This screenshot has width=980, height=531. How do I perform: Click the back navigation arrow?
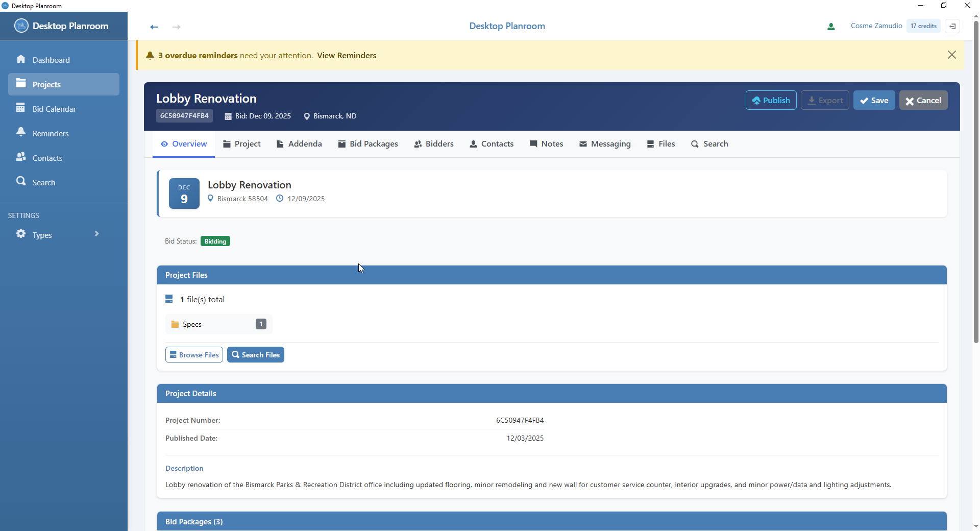click(154, 27)
